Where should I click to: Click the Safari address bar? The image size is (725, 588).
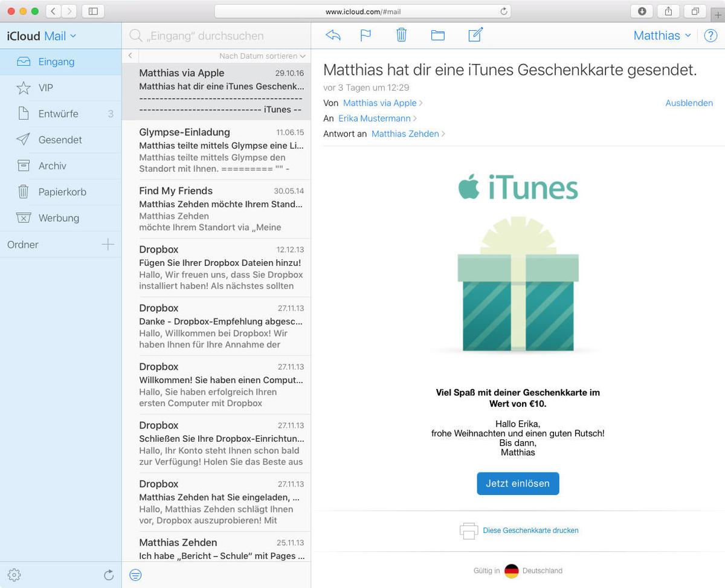pos(362,11)
